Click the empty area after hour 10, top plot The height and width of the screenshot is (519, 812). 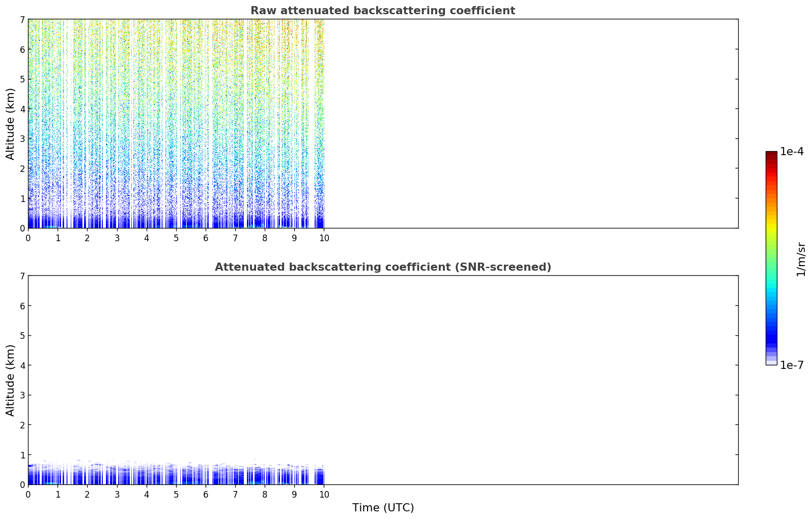pyautogui.click(x=531, y=124)
